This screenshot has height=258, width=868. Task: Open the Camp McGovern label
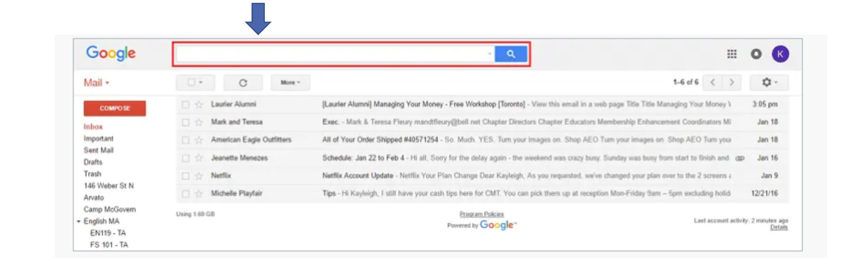pyautogui.click(x=109, y=209)
